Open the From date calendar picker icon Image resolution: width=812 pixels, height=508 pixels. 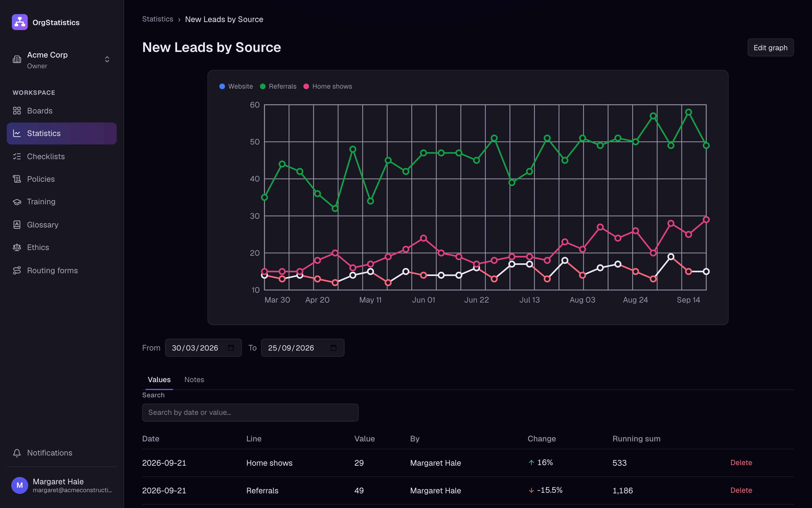coord(231,348)
